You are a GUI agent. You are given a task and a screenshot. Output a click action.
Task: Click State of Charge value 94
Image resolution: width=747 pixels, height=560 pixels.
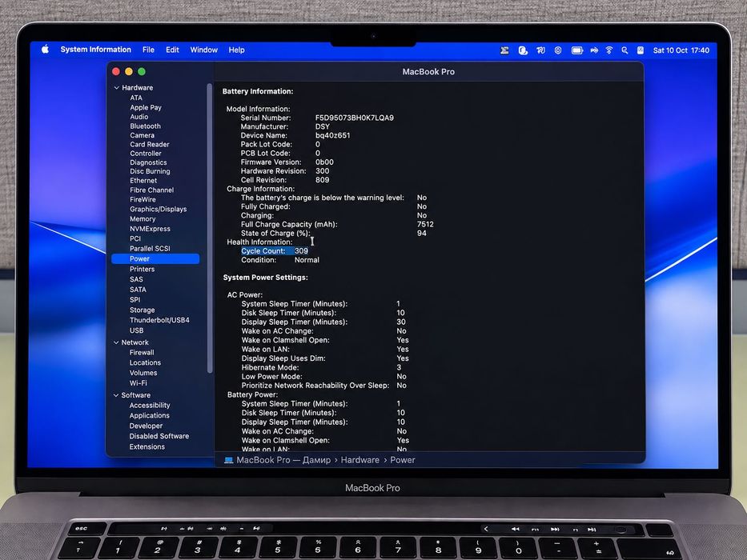click(422, 234)
